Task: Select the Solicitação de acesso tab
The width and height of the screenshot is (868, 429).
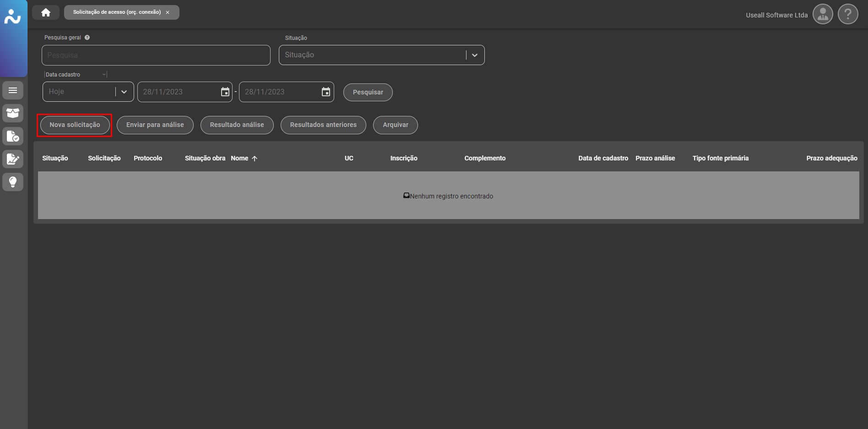Action: (117, 12)
